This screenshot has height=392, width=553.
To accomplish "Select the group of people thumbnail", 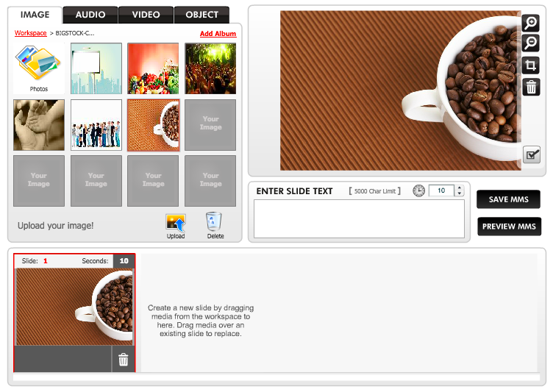I will 96,125.
